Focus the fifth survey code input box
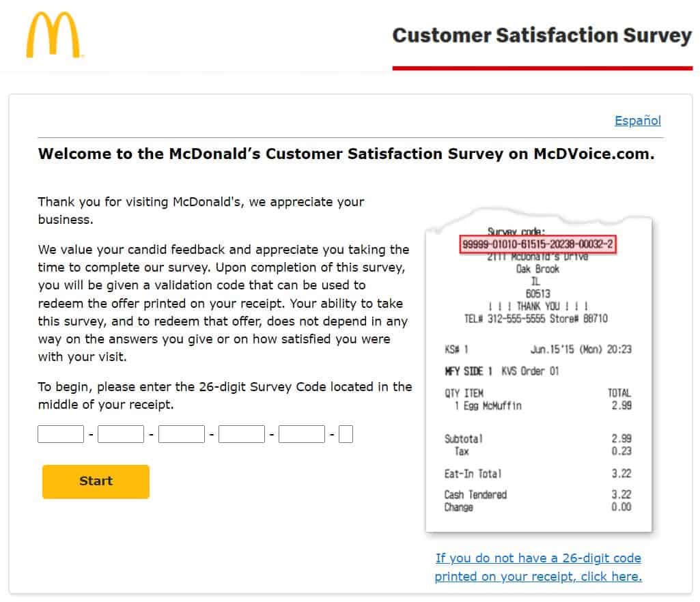 pos(301,434)
